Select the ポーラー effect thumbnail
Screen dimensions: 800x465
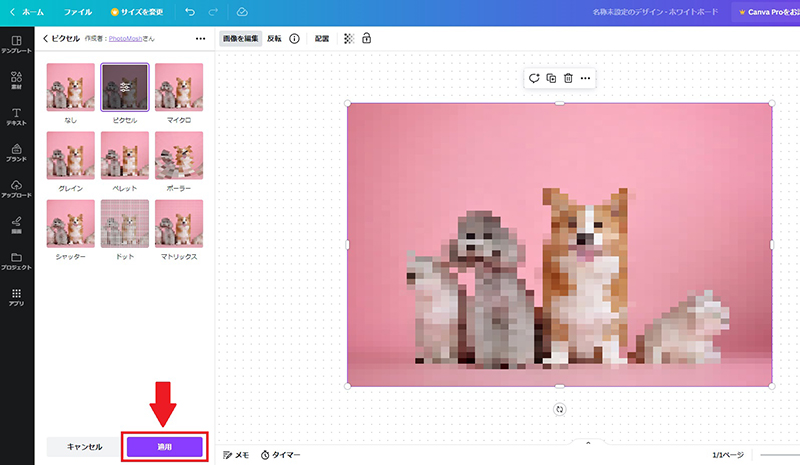[x=179, y=155]
